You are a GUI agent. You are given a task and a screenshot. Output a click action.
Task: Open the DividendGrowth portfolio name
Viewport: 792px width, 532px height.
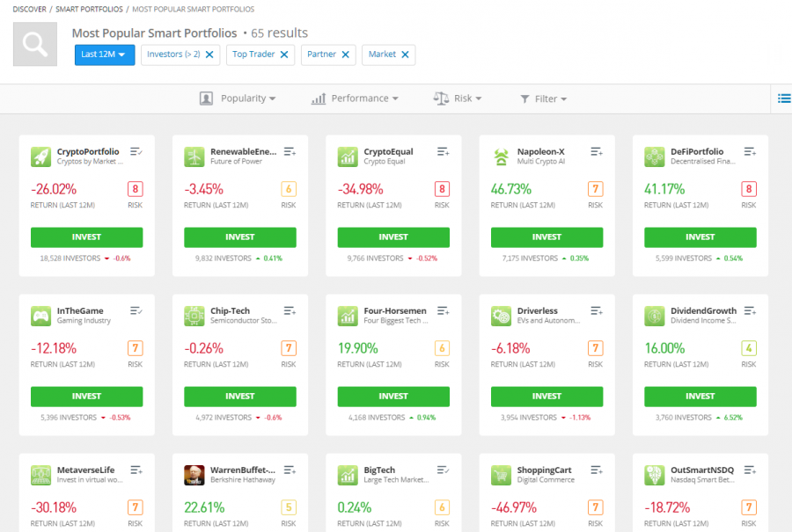[703, 311]
